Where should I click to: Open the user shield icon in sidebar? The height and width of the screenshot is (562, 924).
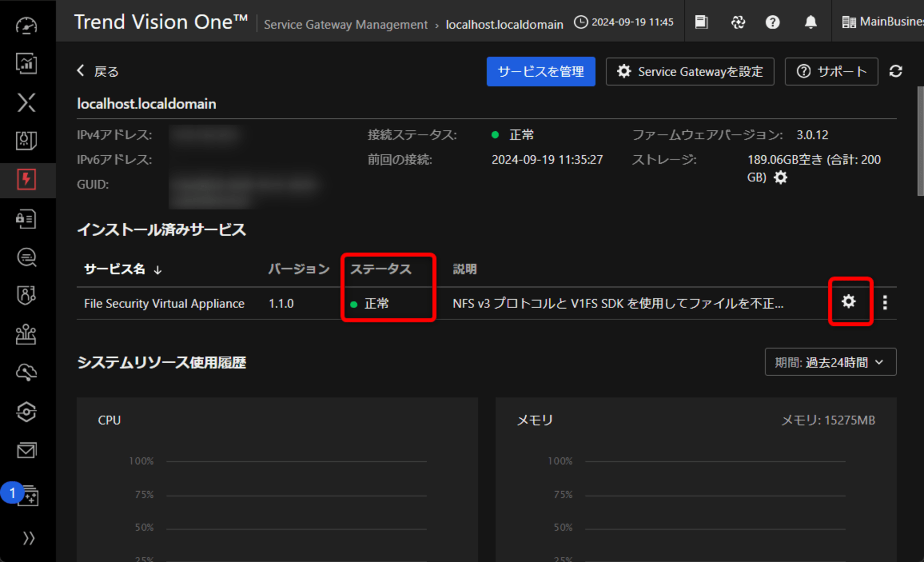[26, 295]
